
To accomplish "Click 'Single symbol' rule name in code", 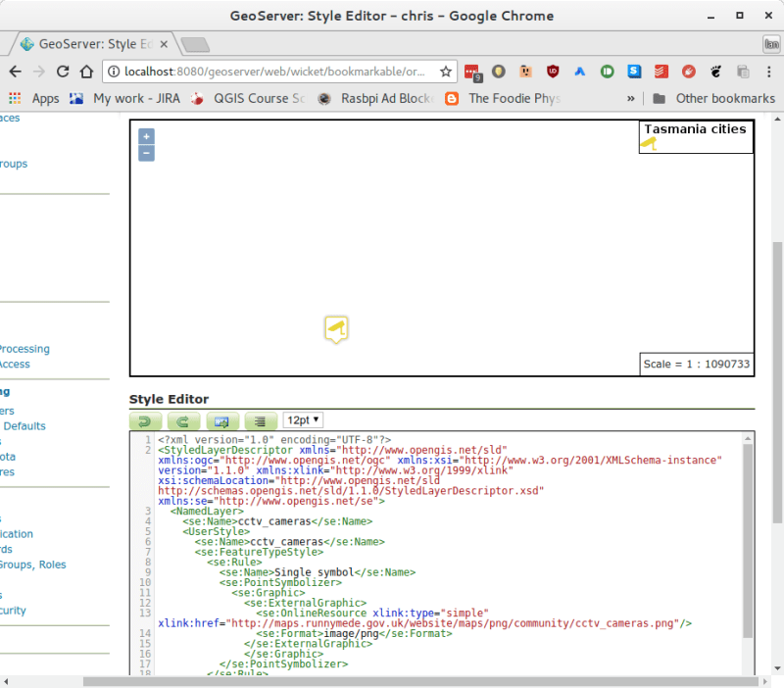I will (314, 572).
